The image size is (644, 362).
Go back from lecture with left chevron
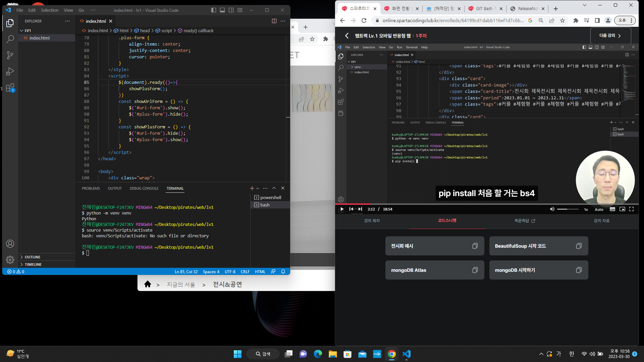pos(347,36)
